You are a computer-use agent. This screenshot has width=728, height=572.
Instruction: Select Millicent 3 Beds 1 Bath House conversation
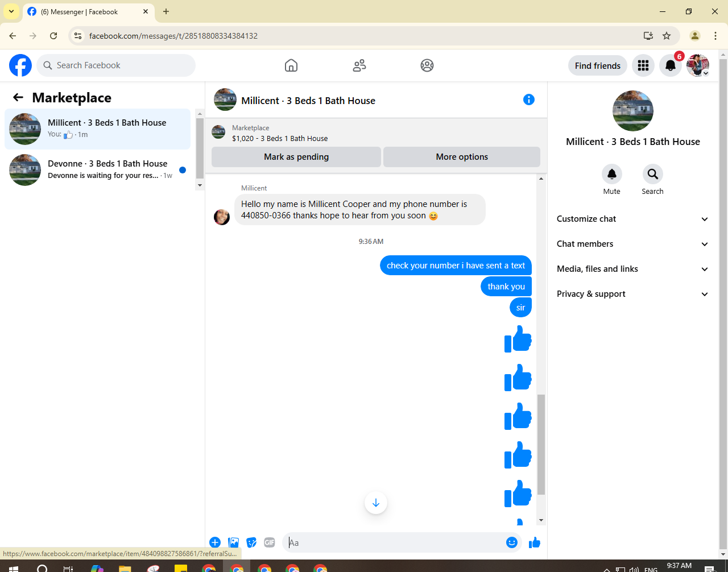[x=98, y=129]
